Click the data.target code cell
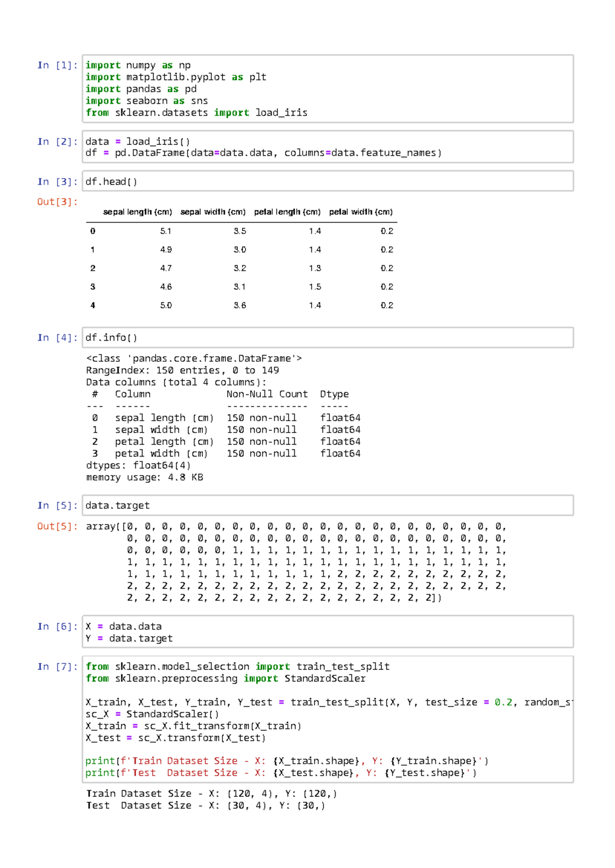Screen dimensions: 615x868 (327, 505)
